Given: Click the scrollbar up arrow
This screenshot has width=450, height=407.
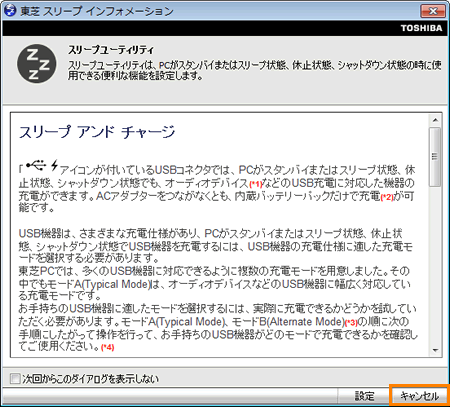Looking at the screenshot, I should click(435, 120).
